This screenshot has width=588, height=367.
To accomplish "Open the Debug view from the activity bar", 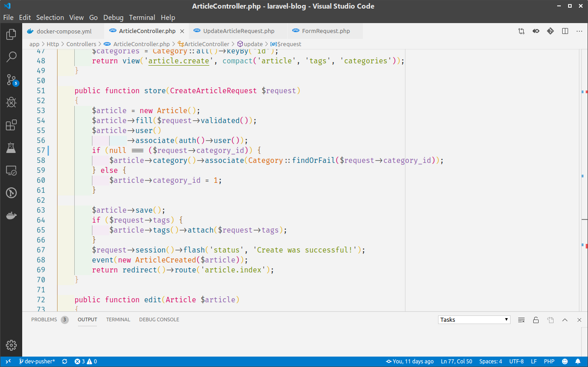I will (x=11, y=102).
